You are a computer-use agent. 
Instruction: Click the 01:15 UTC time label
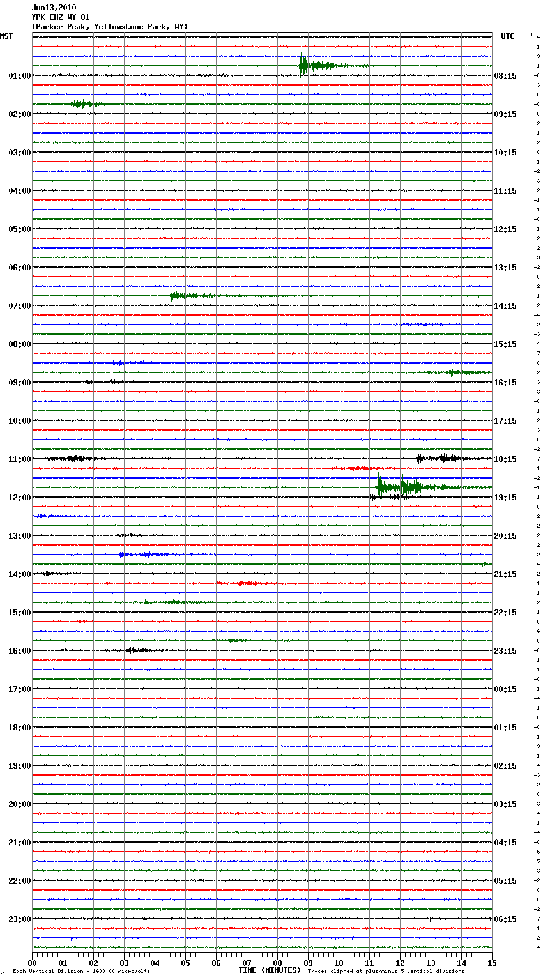click(x=505, y=728)
